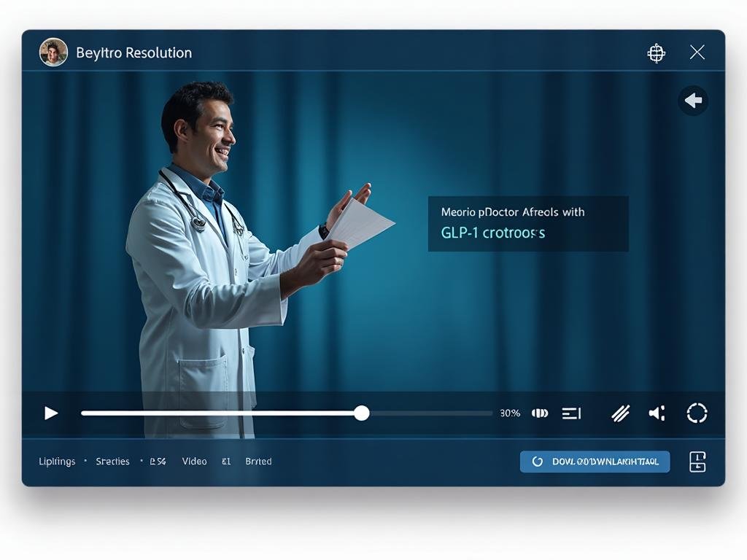This screenshot has height=560, width=747.
Task: Toggle the pill-shaped captions icon
Action: 540,413
